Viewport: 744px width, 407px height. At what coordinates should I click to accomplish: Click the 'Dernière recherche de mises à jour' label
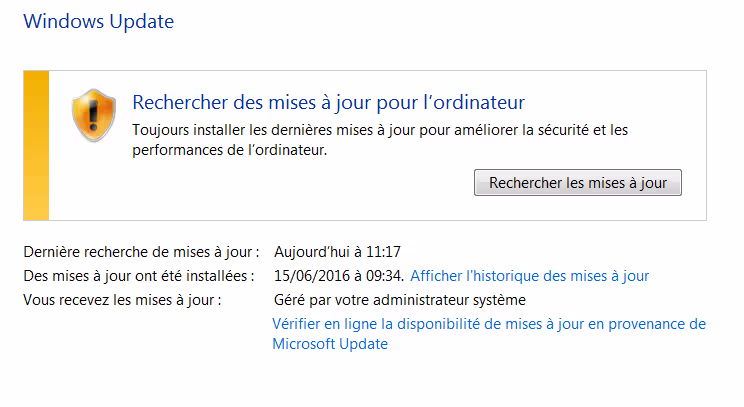pyautogui.click(x=141, y=252)
